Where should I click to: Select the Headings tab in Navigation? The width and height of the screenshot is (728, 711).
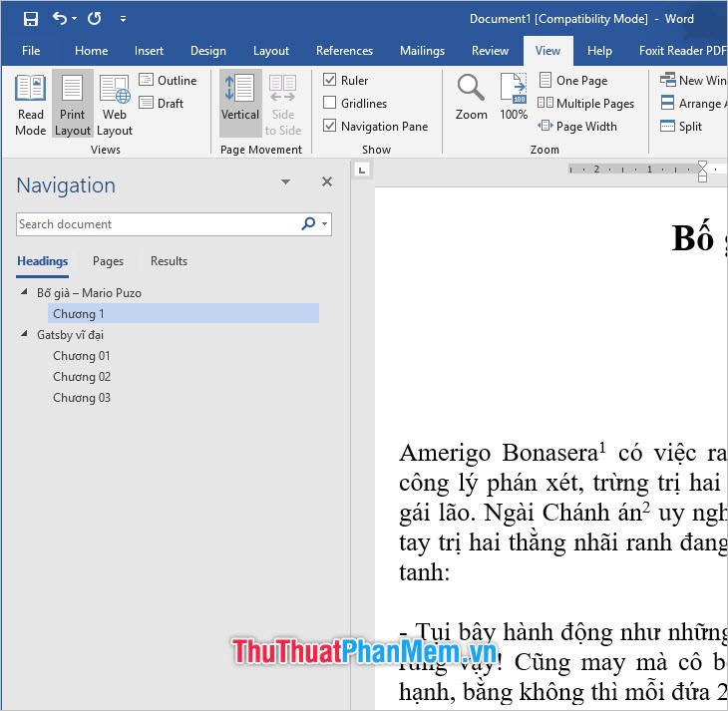pyautogui.click(x=42, y=261)
